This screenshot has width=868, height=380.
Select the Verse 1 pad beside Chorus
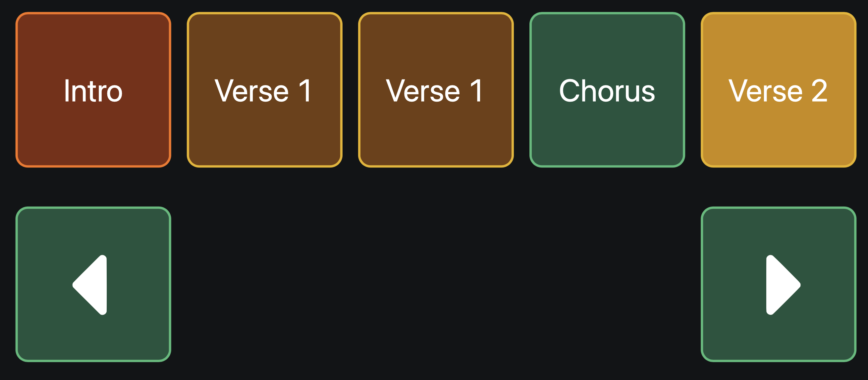click(436, 90)
